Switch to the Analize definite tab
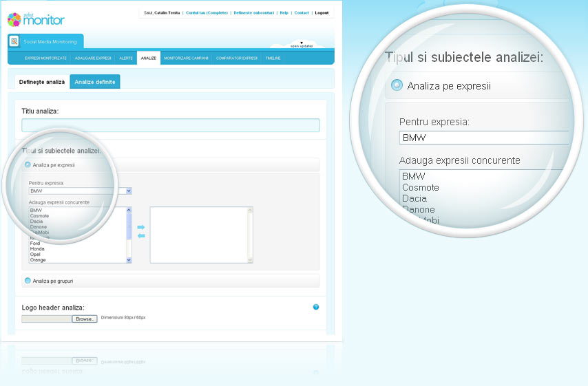 click(x=95, y=82)
